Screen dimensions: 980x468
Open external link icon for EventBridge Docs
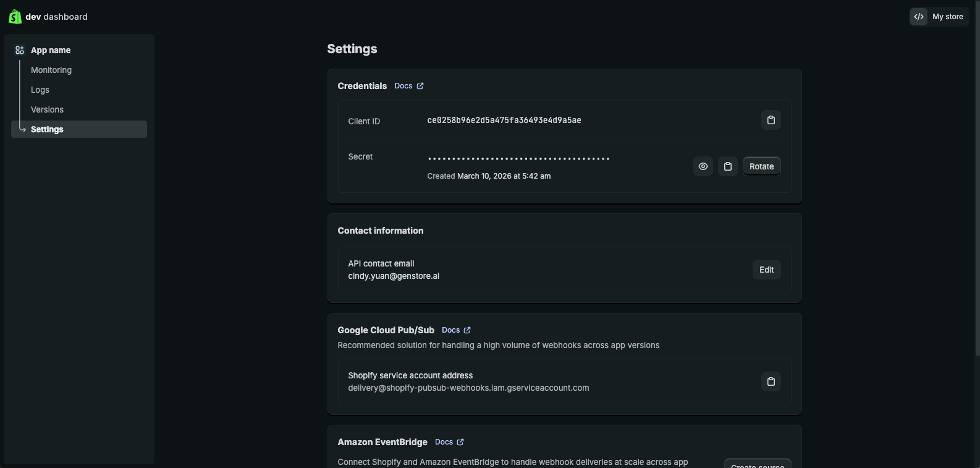[460, 442]
